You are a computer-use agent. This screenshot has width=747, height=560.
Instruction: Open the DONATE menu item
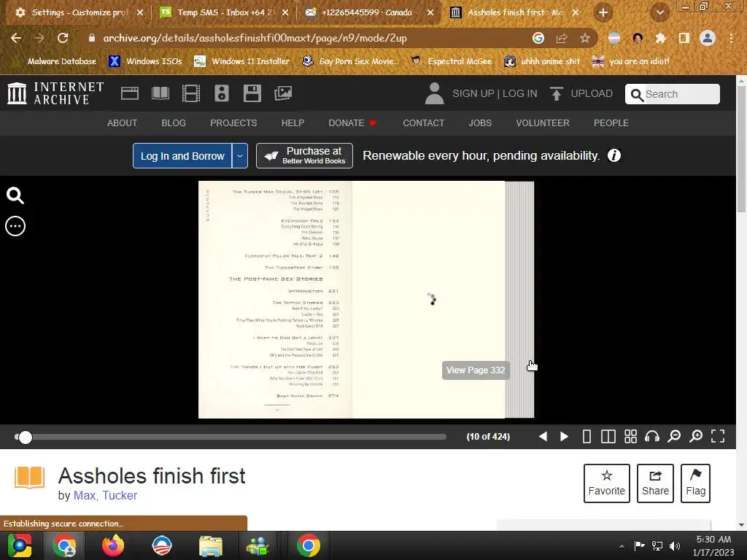(x=352, y=122)
